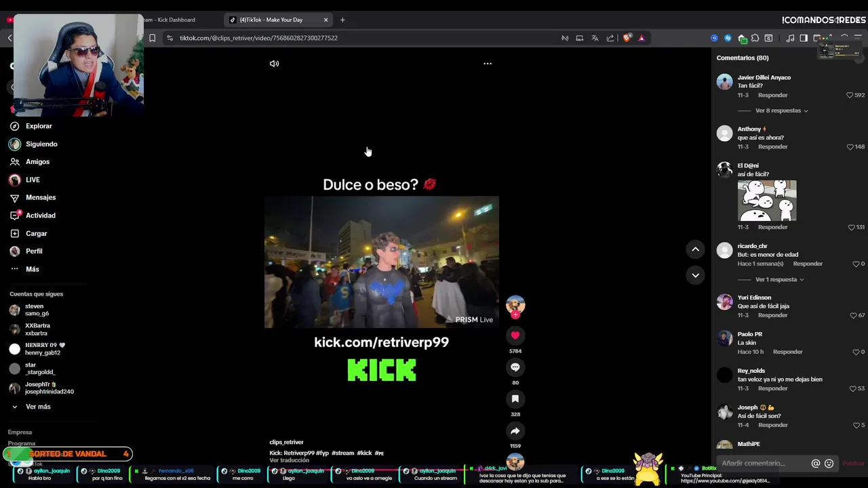
Task: Like the video with the heart icon
Action: pyautogui.click(x=515, y=335)
